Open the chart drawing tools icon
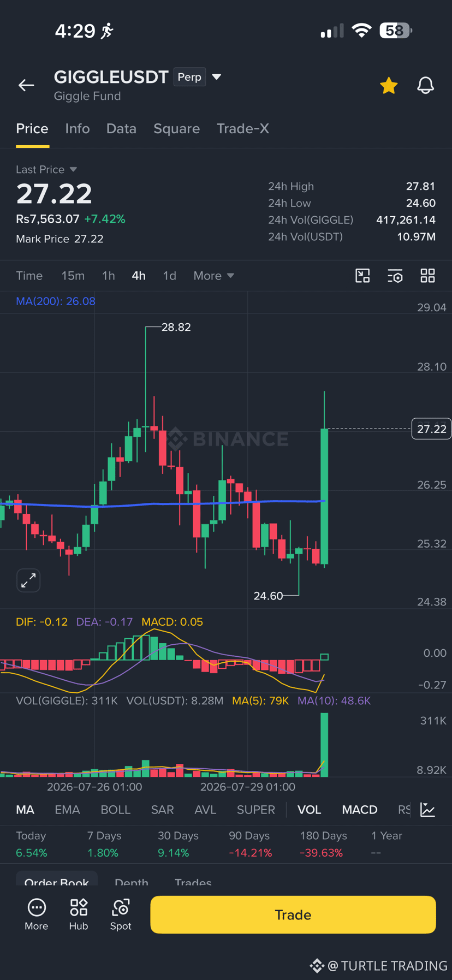 click(362, 276)
